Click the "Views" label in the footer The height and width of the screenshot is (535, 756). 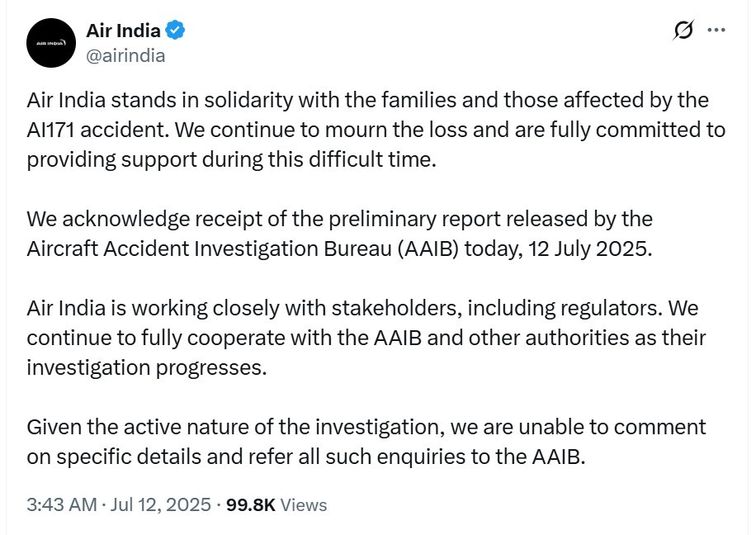(304, 504)
